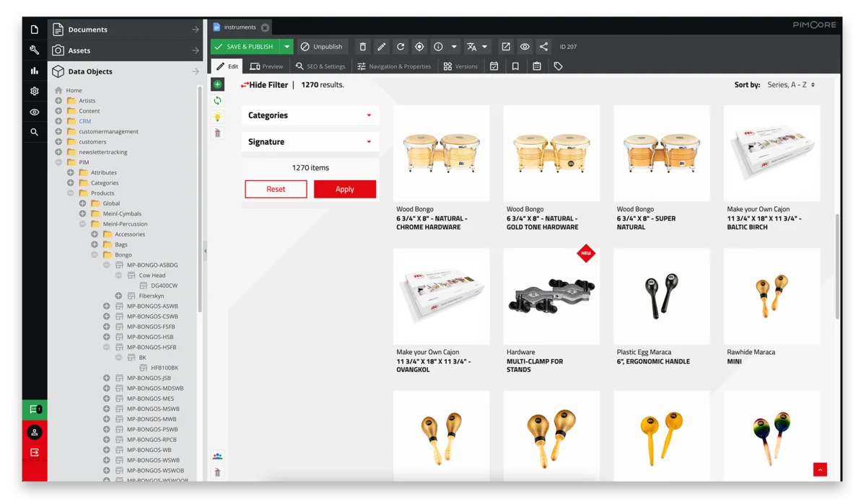Click the upper trash icon below lightbulb
The image size is (866, 504).
click(x=217, y=133)
